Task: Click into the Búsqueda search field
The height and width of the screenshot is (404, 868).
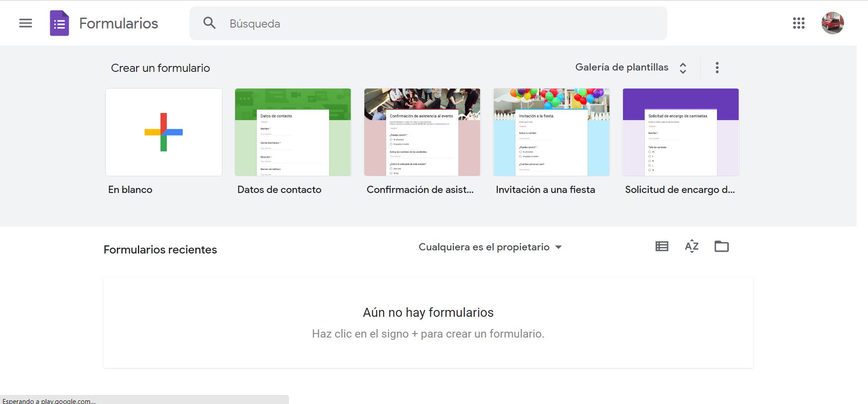Action: [x=428, y=23]
